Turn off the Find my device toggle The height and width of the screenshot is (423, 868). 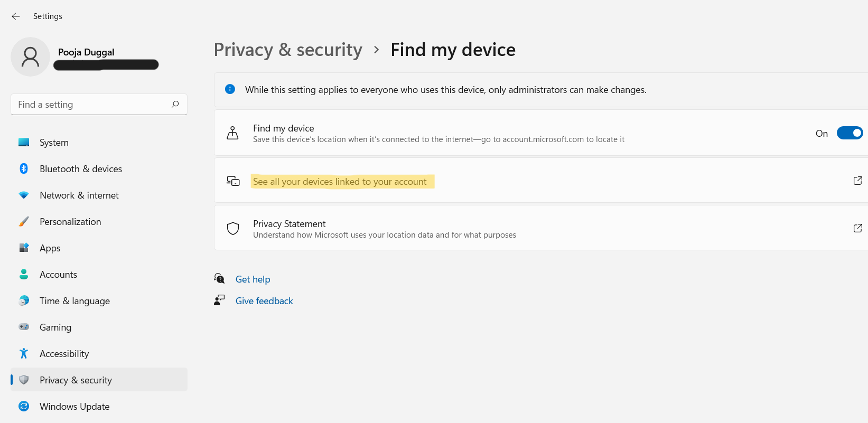click(850, 133)
